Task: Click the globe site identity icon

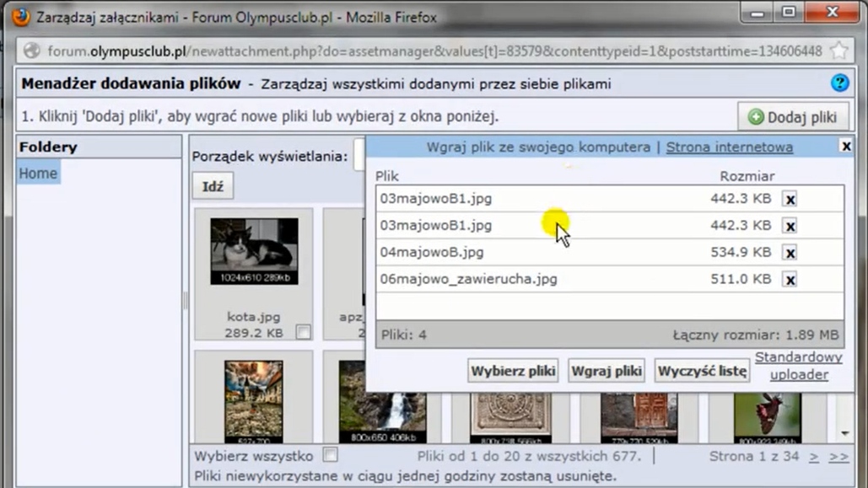Action: click(32, 51)
